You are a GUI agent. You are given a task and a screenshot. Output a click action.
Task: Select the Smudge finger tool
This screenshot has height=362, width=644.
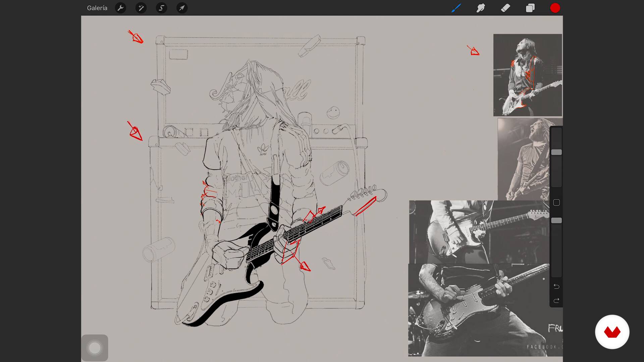click(481, 8)
